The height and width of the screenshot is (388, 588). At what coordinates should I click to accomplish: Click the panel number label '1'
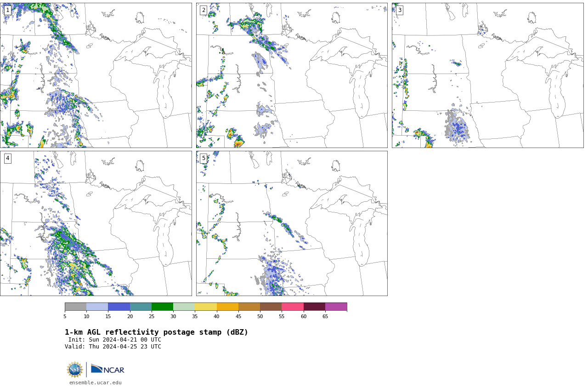click(7, 10)
